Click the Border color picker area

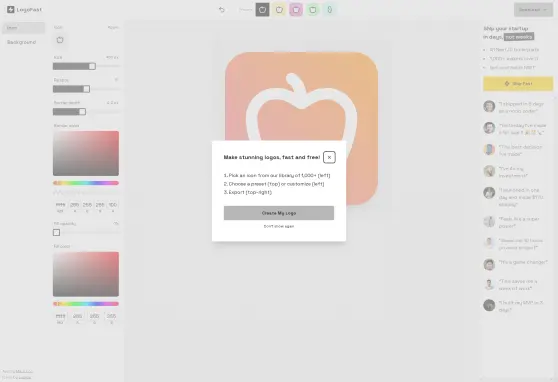point(86,153)
